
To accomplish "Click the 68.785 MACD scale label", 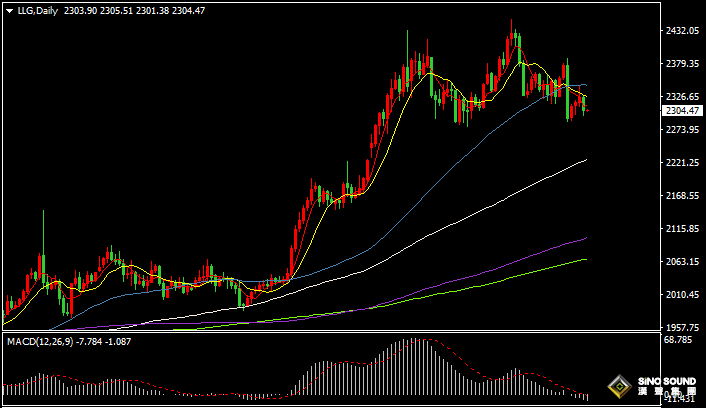I will (x=678, y=340).
